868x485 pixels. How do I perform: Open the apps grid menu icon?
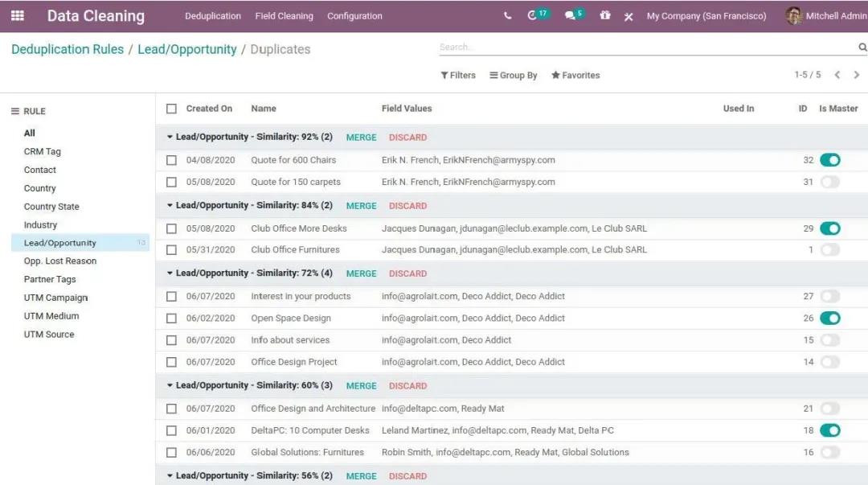click(17, 15)
